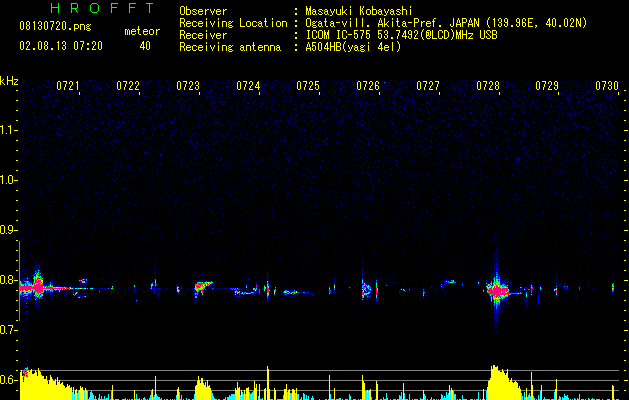
Task: Click the Observer label
Action: (x=203, y=11)
